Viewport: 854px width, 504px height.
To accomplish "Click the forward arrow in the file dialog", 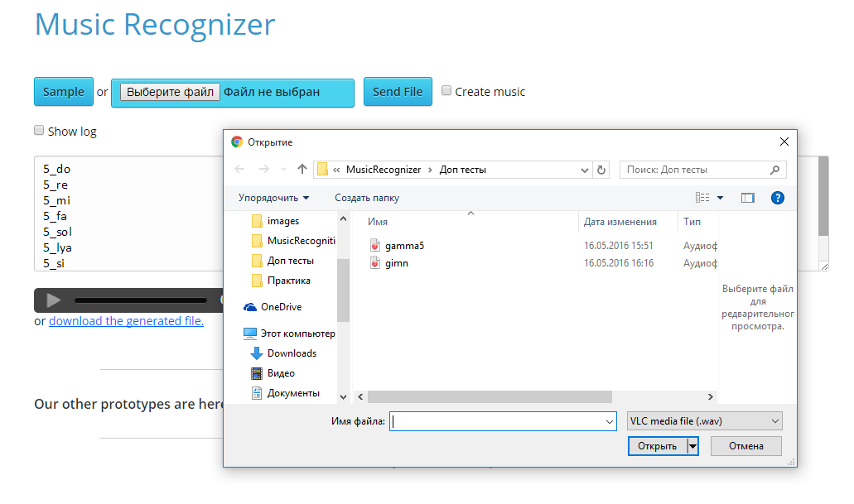I will pyautogui.click(x=263, y=170).
